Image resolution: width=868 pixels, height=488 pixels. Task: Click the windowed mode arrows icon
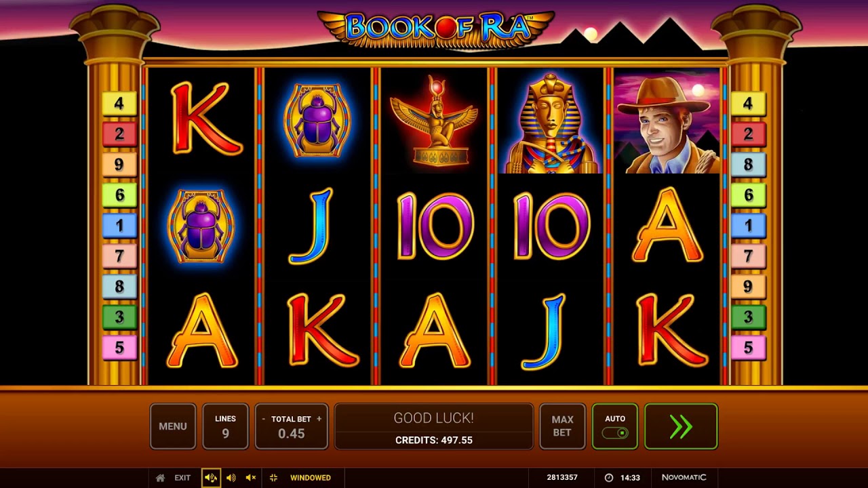point(273,478)
